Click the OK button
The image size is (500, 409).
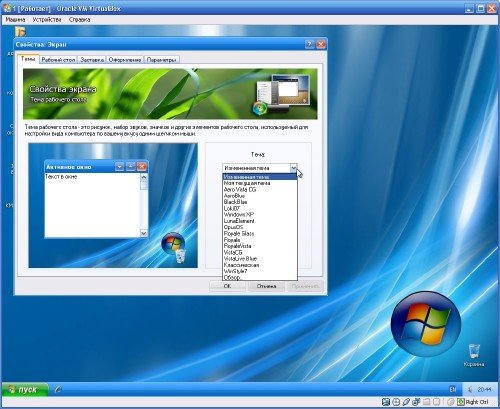227,286
